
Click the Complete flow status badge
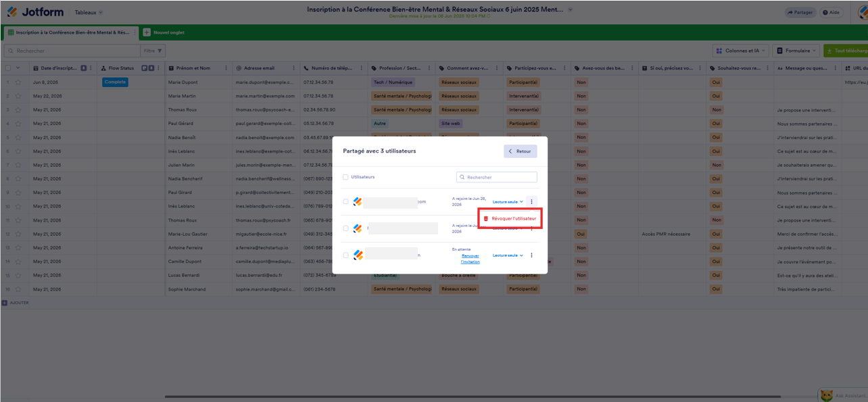115,82
